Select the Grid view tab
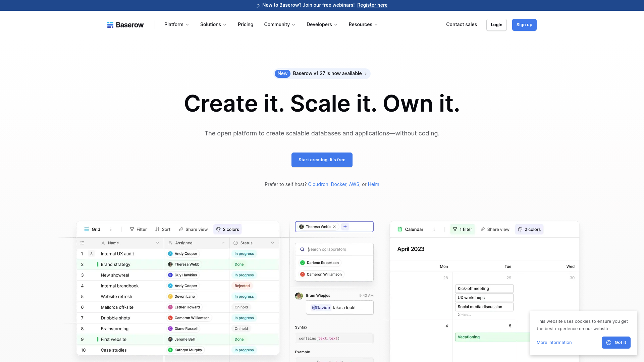The image size is (644, 362). 92,229
